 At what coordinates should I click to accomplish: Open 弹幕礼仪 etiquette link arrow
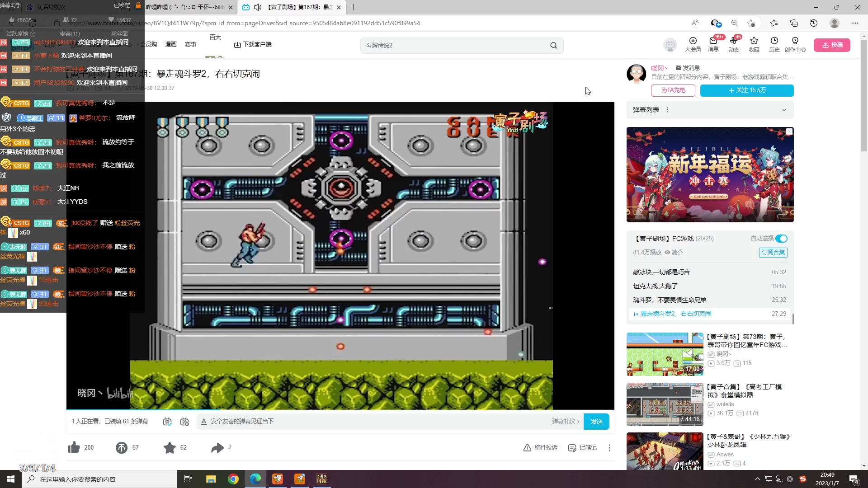[566, 421]
